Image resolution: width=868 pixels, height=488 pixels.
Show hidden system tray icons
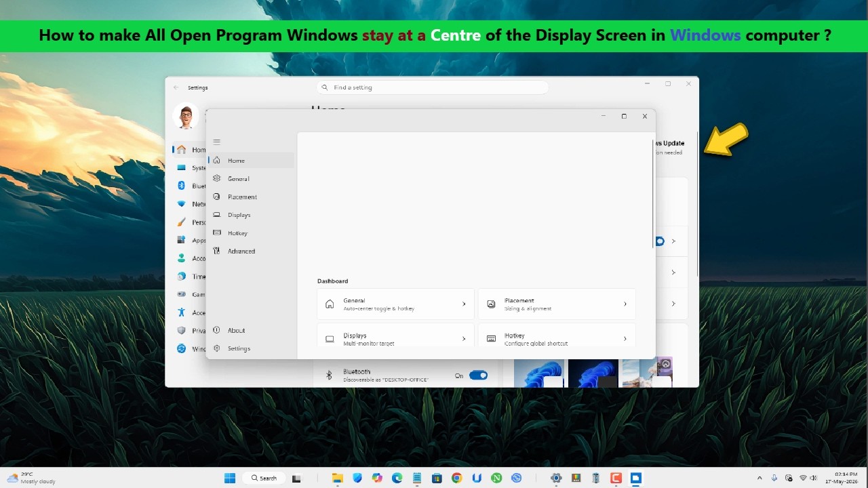click(759, 478)
